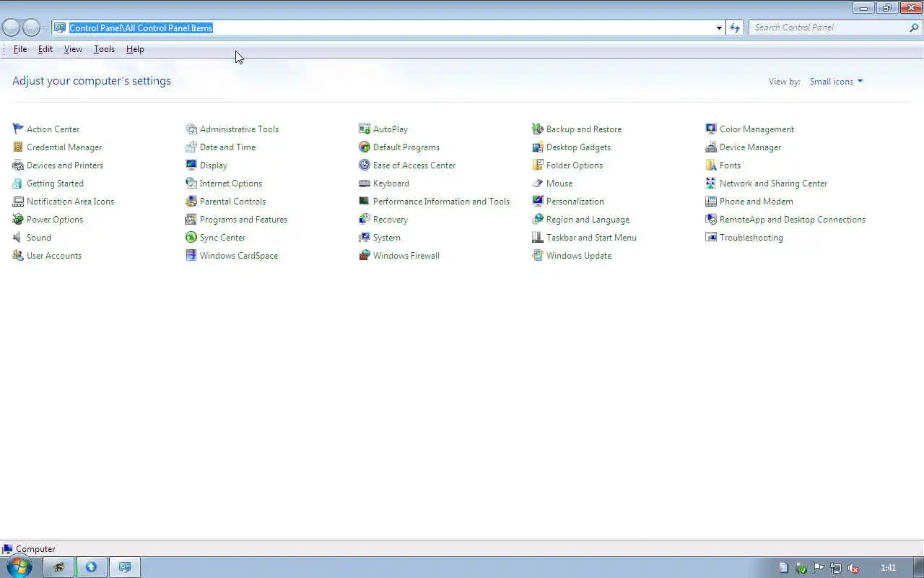Open the Troubleshooting icon
Image resolution: width=924 pixels, height=578 pixels.
[x=711, y=238]
